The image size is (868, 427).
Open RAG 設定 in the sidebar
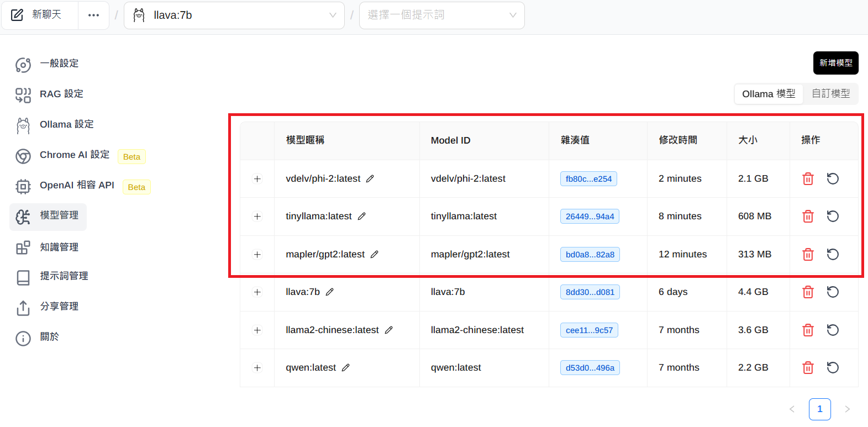50,94
